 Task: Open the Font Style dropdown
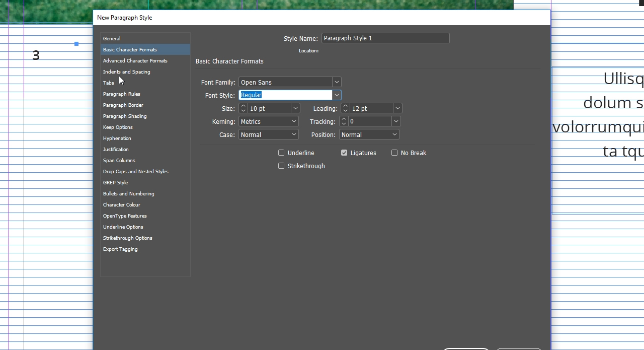click(x=337, y=95)
